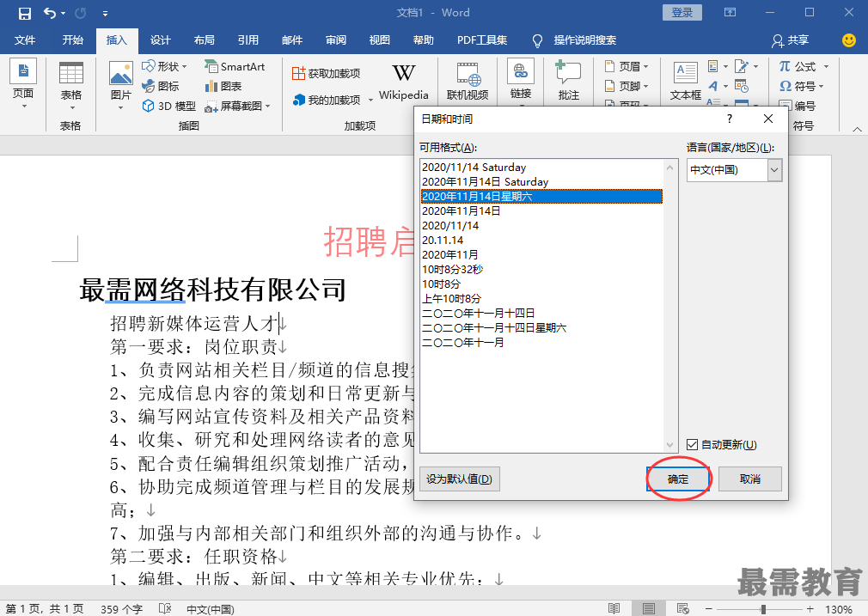Click the help question mark in the dialog
This screenshot has height=616, width=868.
[730, 119]
